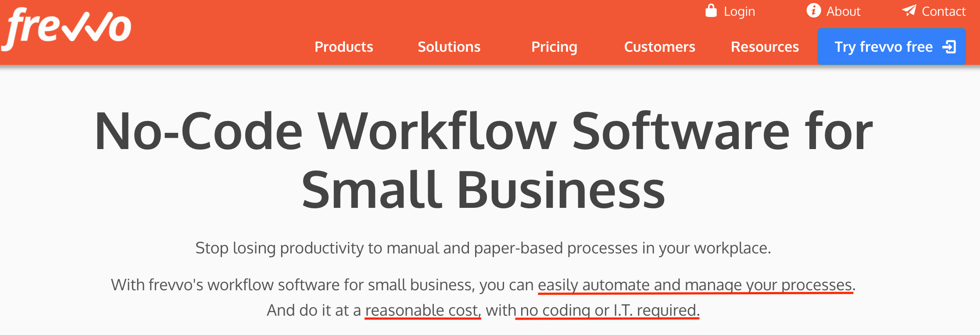Expand the Products menu
The width and height of the screenshot is (980, 335).
344,47
